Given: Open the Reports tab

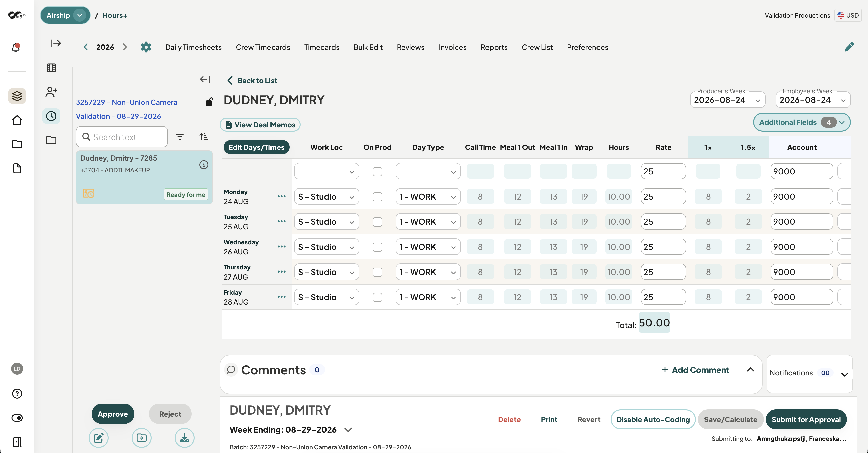Looking at the screenshot, I should [x=494, y=47].
